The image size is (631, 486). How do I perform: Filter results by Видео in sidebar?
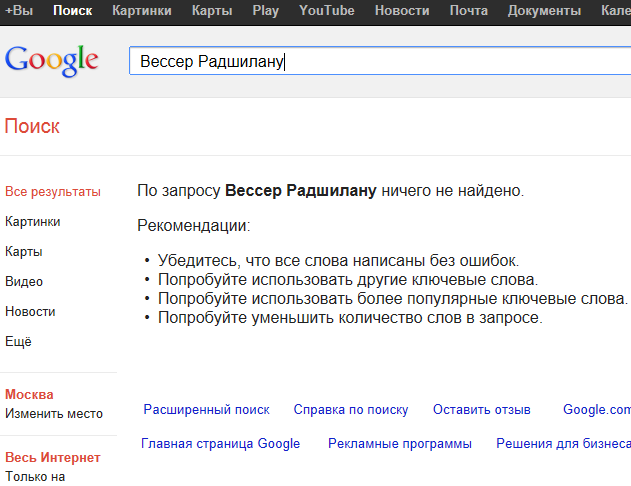[x=24, y=282]
